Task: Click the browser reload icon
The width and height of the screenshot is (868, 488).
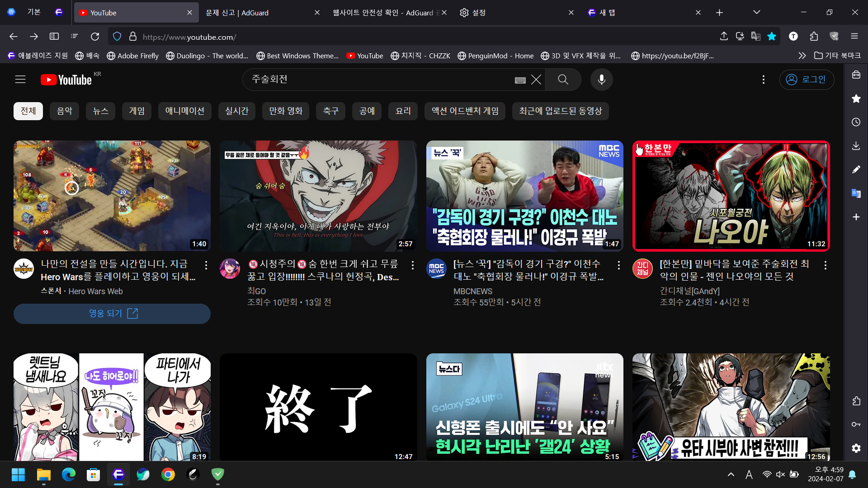Action: (95, 37)
